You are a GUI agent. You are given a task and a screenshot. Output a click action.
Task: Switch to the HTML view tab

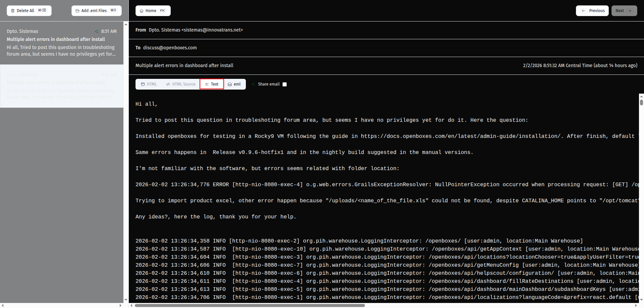click(x=149, y=84)
